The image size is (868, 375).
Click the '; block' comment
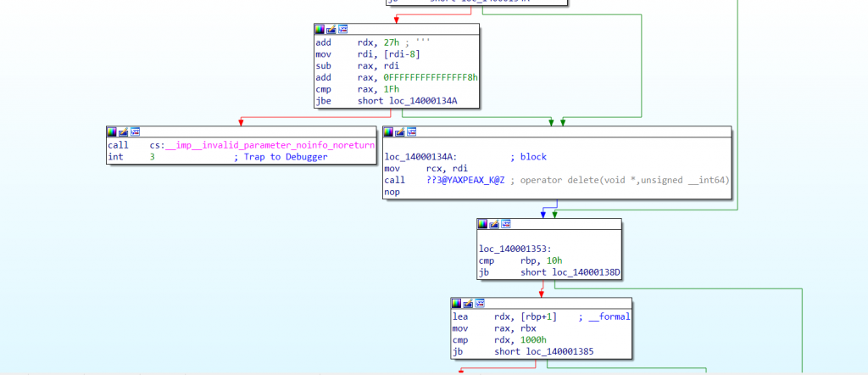(x=529, y=157)
